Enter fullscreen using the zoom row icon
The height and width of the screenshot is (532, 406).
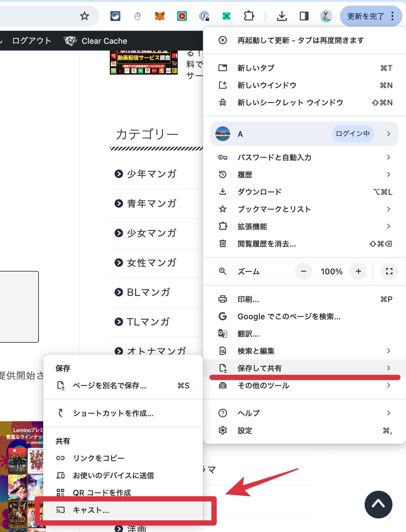click(x=389, y=271)
